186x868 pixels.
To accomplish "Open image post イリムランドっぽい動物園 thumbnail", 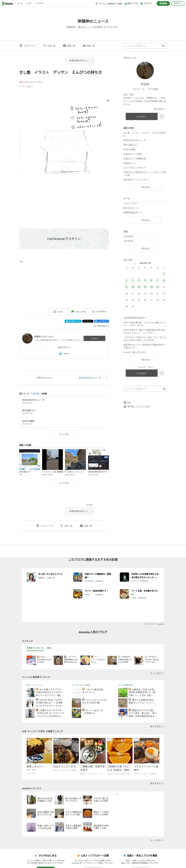I will (52, 460).
